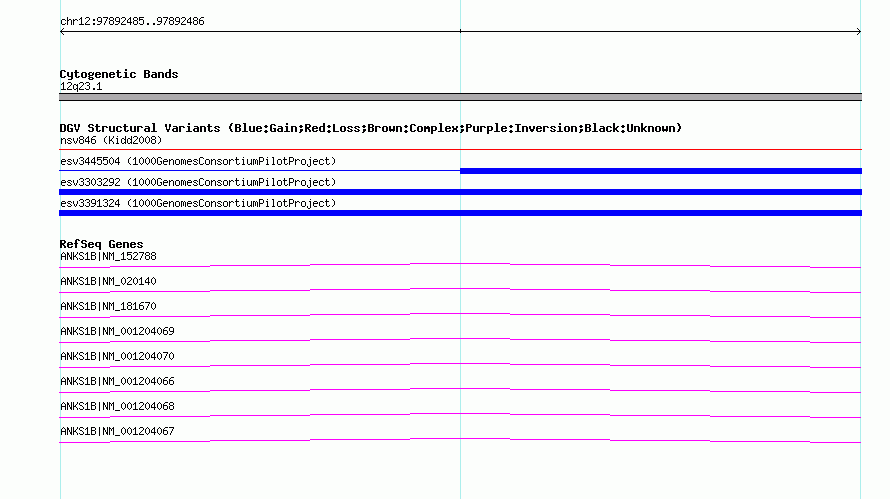Click the center tick on the coordinate ruler

[x=460, y=31]
